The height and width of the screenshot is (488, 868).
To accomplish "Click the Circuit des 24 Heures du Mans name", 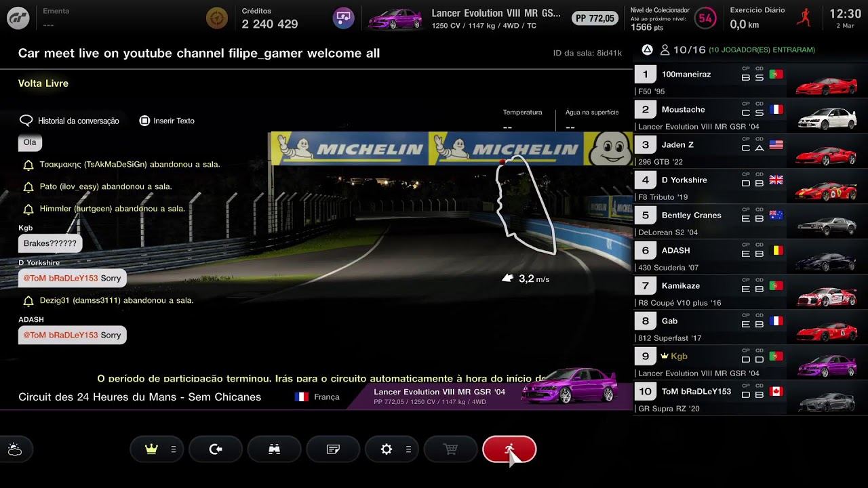I will (140, 397).
